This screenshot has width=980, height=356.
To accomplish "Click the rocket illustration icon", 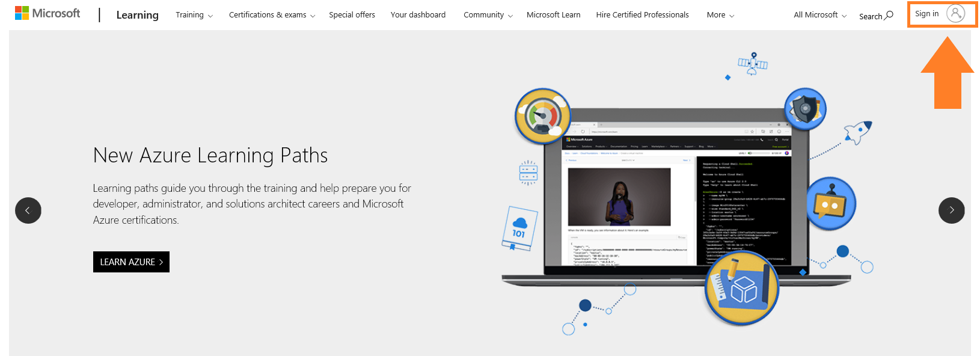I will pyautogui.click(x=858, y=132).
